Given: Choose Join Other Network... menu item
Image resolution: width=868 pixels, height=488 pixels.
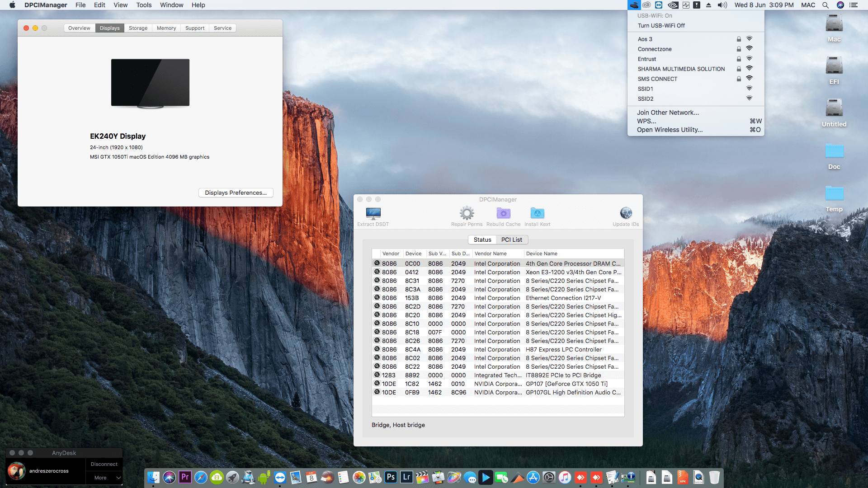Looking at the screenshot, I should click(668, 113).
